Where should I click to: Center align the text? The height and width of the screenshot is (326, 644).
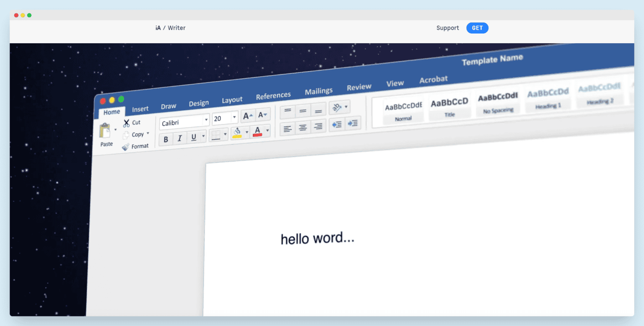click(303, 127)
